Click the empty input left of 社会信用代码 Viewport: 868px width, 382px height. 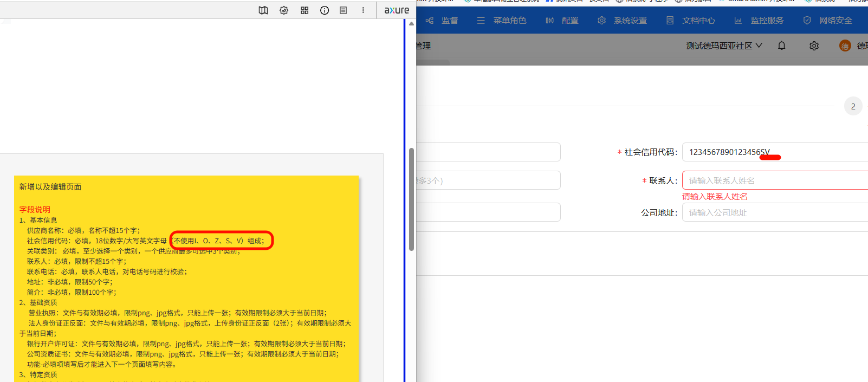(x=488, y=152)
